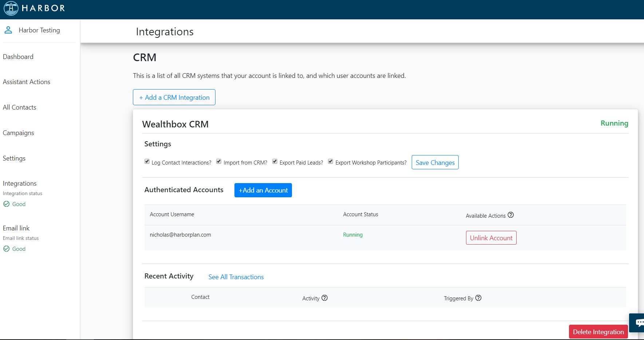Image resolution: width=644 pixels, height=340 pixels.
Task: Select Integrations in the sidebar
Action: pyautogui.click(x=20, y=183)
